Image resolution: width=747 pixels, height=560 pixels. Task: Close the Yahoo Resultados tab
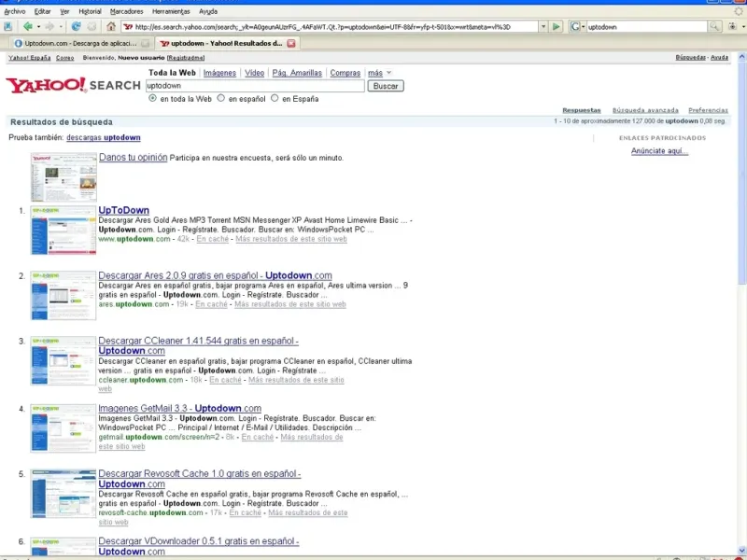(291, 43)
